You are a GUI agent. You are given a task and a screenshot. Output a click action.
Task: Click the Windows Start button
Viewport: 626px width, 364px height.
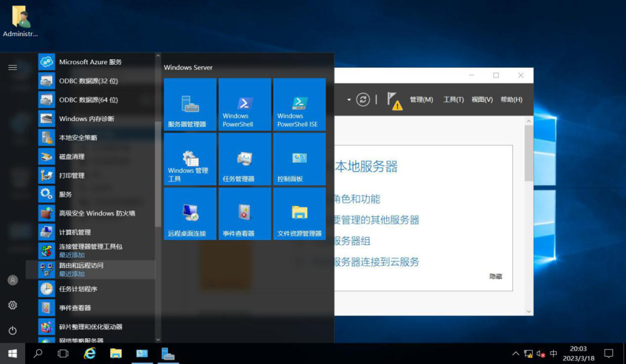(x=12, y=354)
